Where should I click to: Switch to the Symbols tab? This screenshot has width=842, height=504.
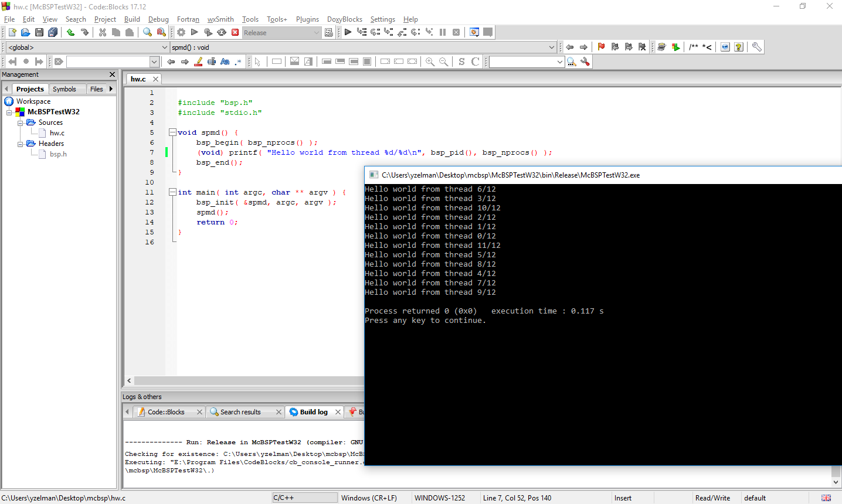[64, 89]
